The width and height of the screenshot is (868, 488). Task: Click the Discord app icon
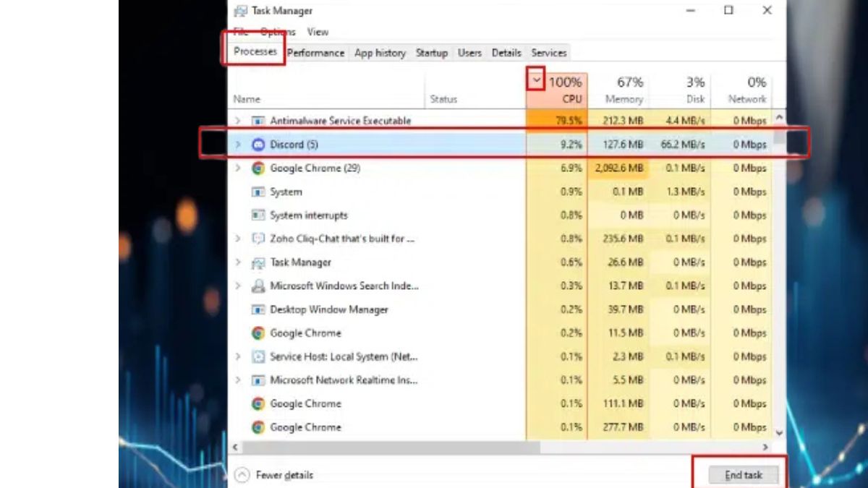(258, 145)
